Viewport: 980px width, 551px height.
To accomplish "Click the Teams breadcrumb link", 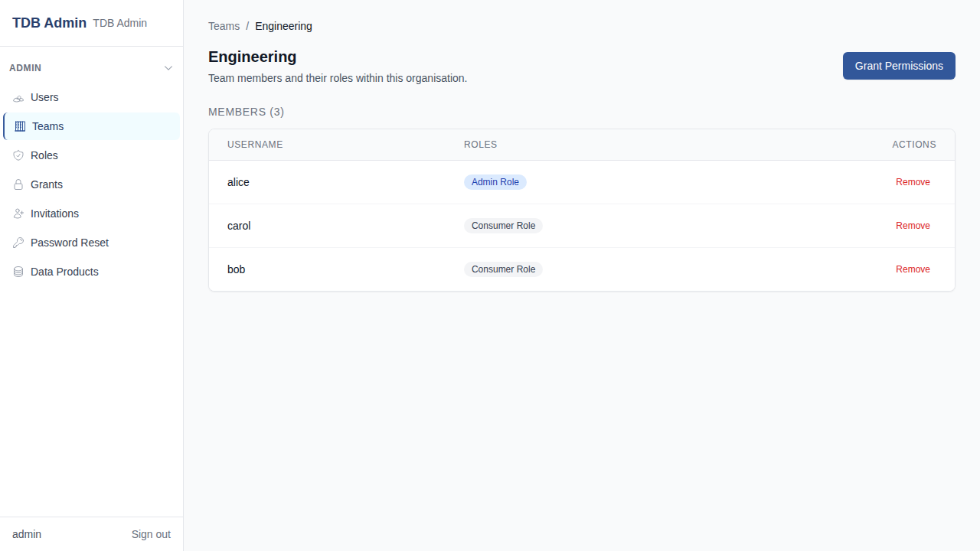I will click(x=224, y=26).
